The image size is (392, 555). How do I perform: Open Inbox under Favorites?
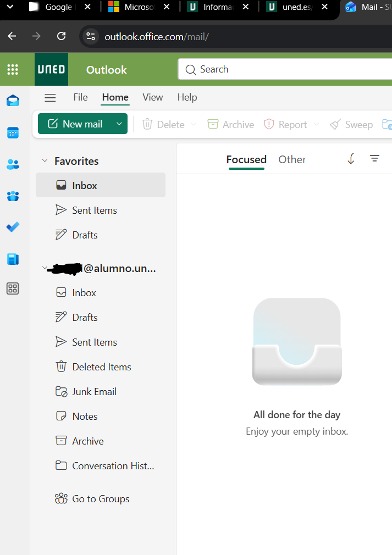(101, 185)
